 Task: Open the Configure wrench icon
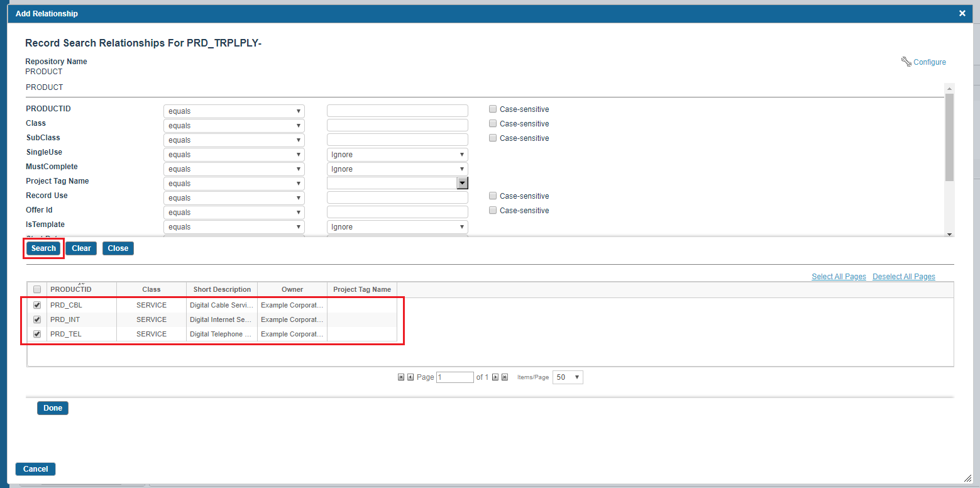coord(906,62)
